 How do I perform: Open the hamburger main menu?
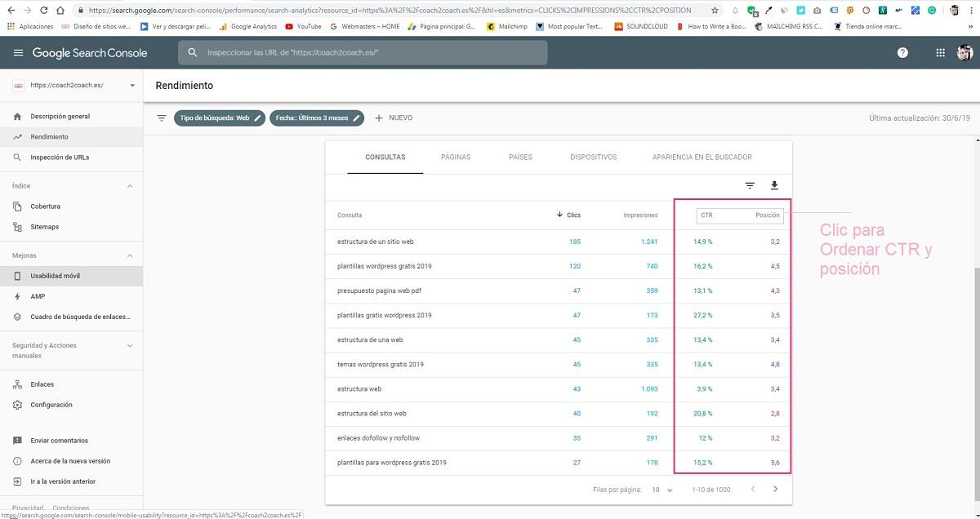click(18, 53)
